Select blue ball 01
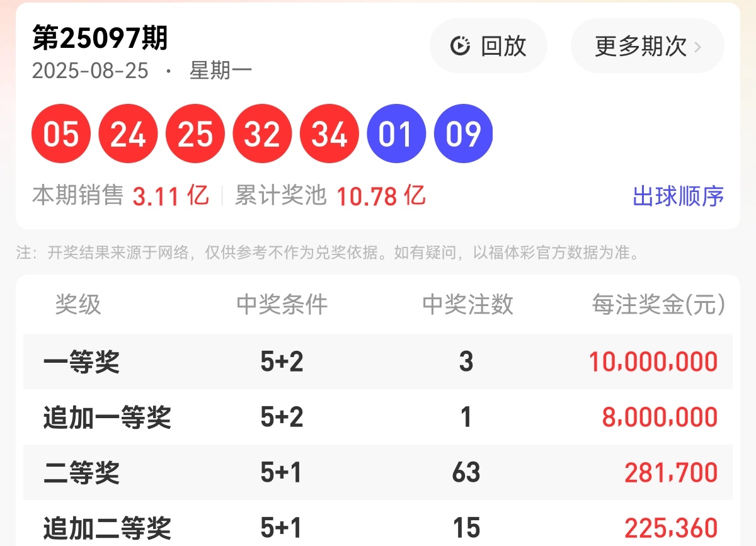Screen dimensions: 756x546 coord(396,133)
